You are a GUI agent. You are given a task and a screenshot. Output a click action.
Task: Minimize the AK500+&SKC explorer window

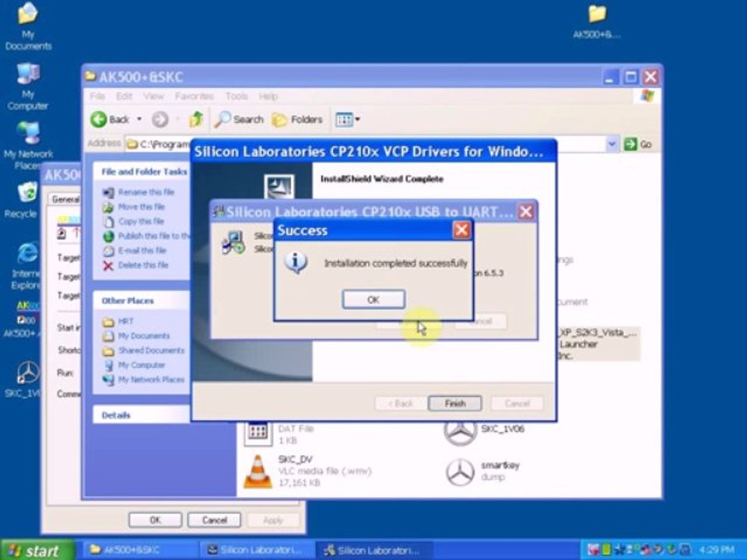pyautogui.click(x=610, y=77)
